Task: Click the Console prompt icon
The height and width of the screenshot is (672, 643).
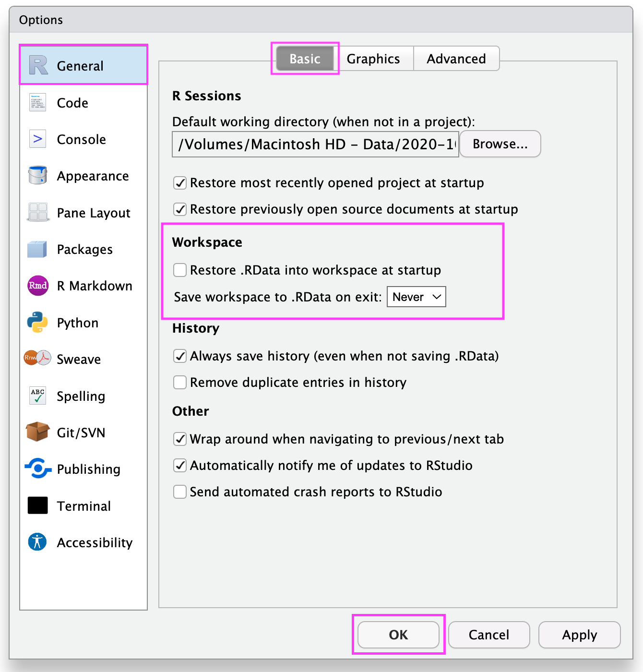Action: pyautogui.click(x=37, y=139)
